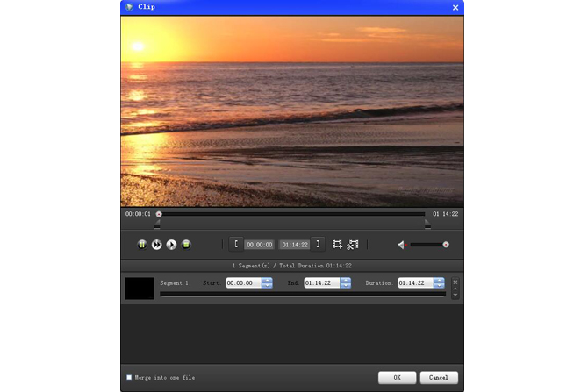This screenshot has height=392, width=588.
Task: Click the 'Segment 1' label
Action: 174,283
